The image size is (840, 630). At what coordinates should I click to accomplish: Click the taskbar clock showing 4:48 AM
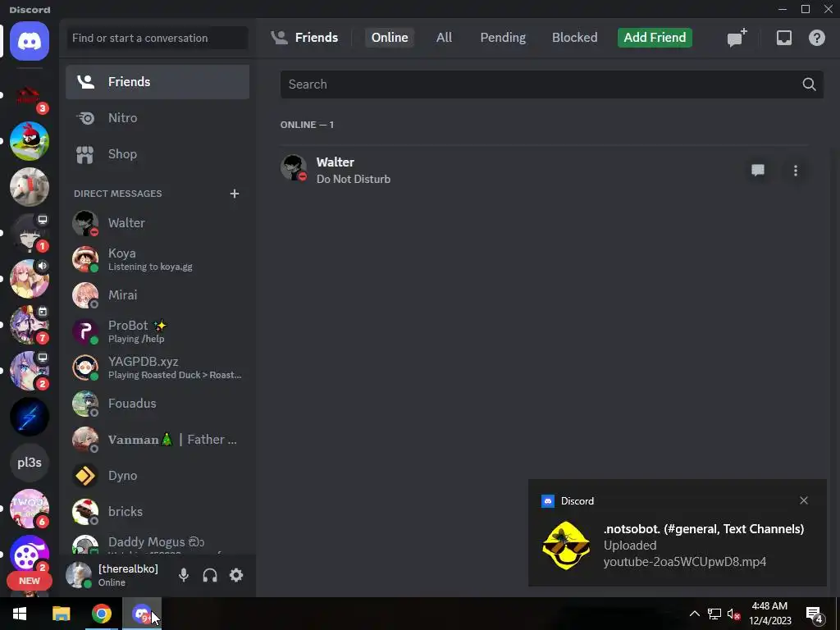(x=769, y=614)
